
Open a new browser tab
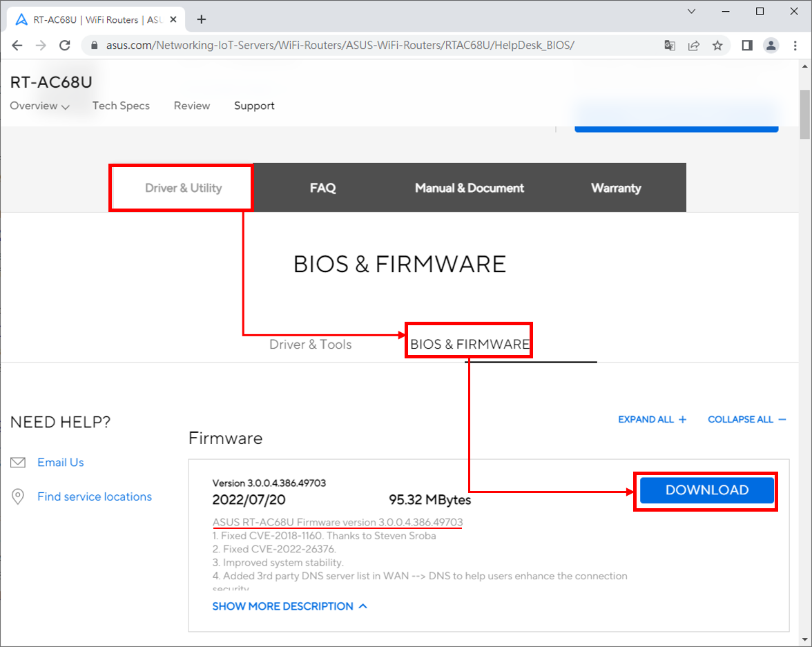[x=202, y=20]
